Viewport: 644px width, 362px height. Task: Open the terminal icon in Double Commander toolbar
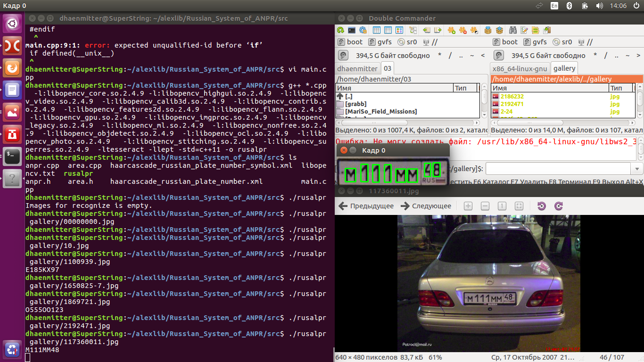coord(352,30)
